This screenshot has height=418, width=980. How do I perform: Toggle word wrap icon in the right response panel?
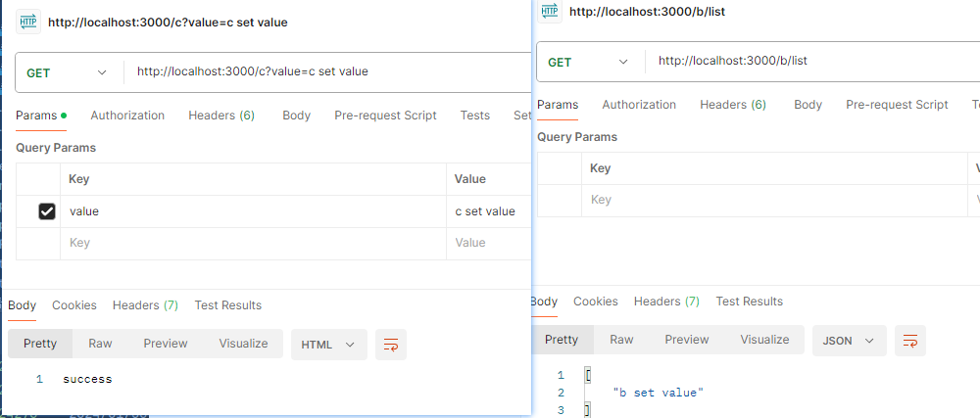(910, 341)
